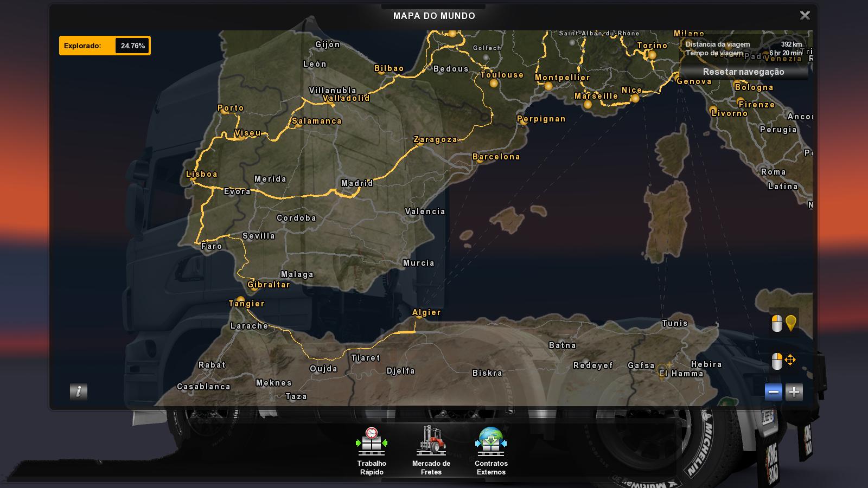Click the Sevilla label on map
Viewport: 868px width, 488px height.
pos(259,236)
